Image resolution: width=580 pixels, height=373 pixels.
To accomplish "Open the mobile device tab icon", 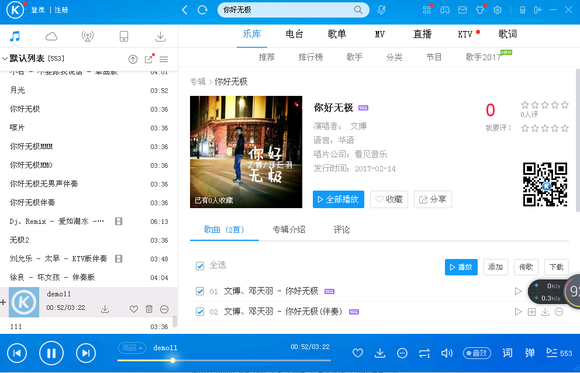I will pos(124,36).
